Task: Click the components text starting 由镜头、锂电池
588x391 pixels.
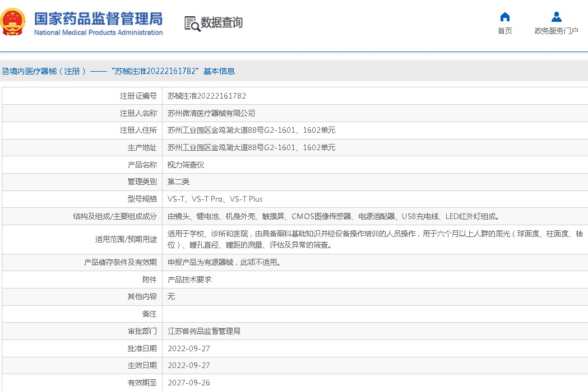Action: click(333, 216)
